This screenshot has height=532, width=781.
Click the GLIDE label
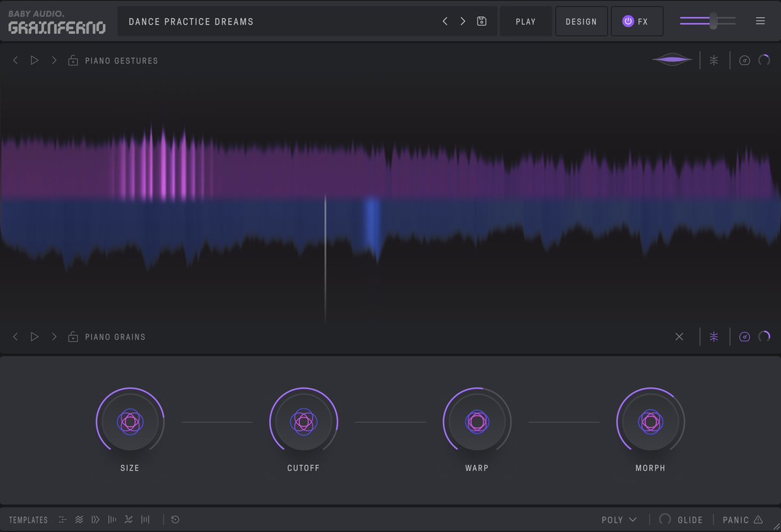pos(690,520)
